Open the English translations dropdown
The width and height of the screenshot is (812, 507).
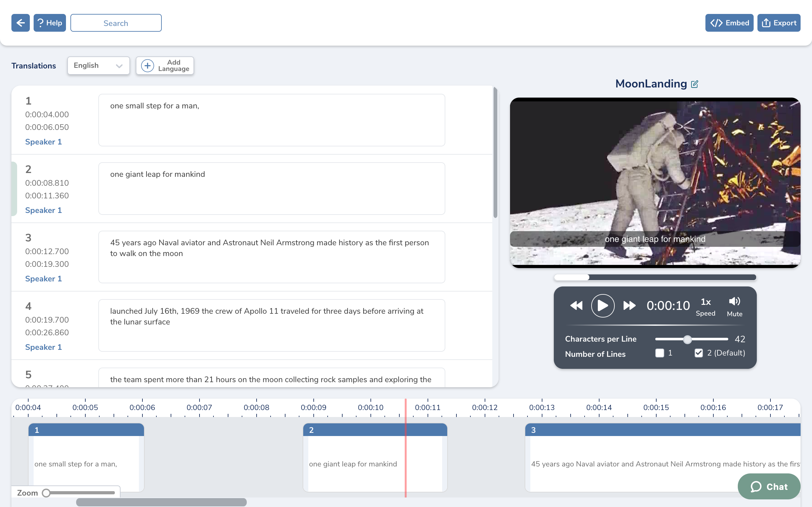click(x=98, y=65)
